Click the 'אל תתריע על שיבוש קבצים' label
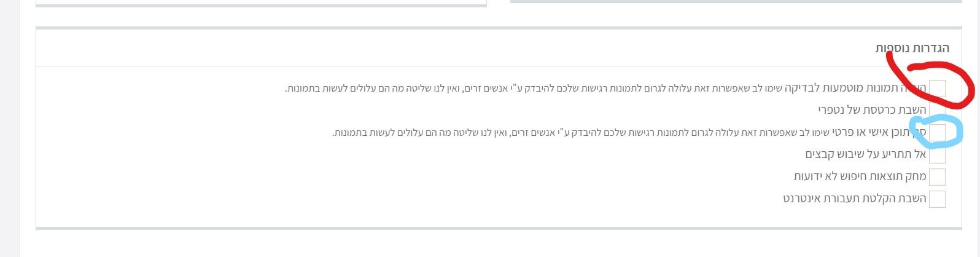The width and height of the screenshot is (980, 257). coord(865,154)
